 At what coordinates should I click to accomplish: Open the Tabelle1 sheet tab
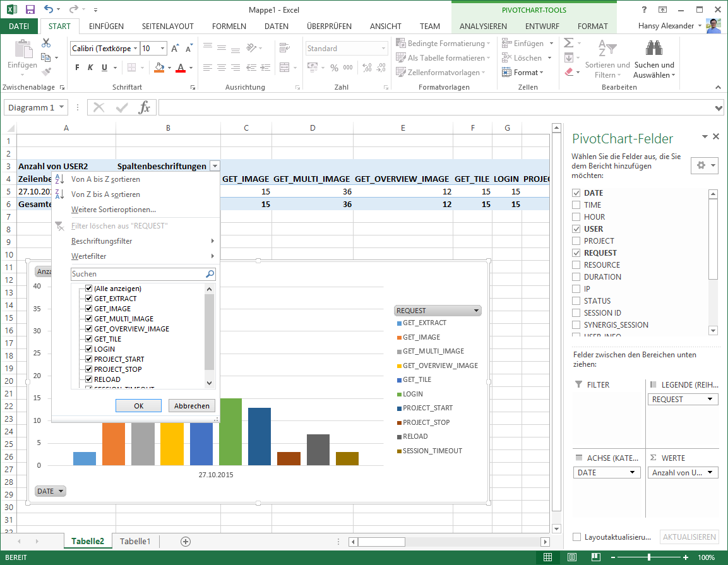[x=136, y=541]
